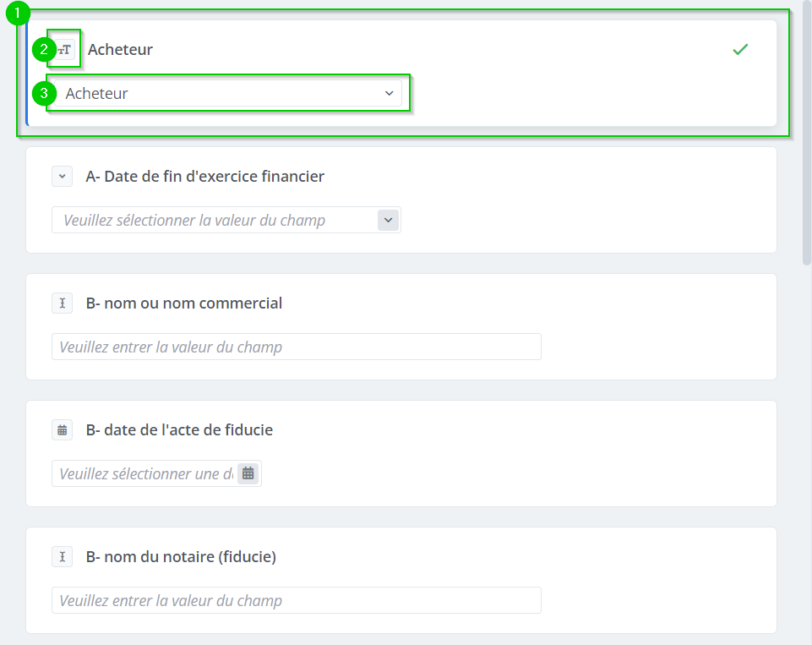Click calendar icon left of B- date de l'acte title

(63, 430)
